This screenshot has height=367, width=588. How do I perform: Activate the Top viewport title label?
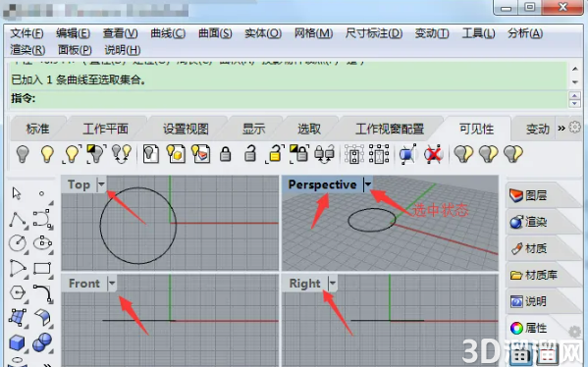coord(80,184)
